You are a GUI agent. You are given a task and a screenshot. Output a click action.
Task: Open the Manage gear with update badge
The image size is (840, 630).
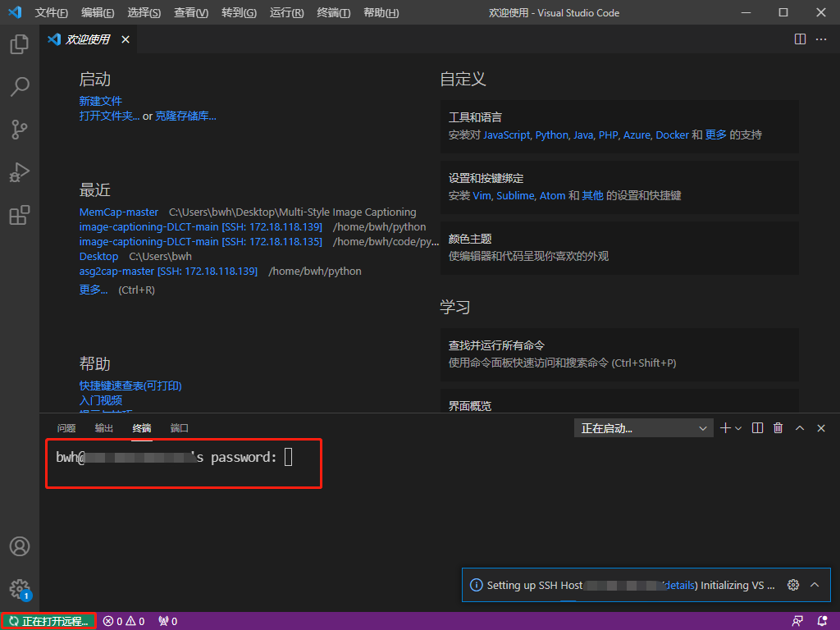pyautogui.click(x=20, y=589)
